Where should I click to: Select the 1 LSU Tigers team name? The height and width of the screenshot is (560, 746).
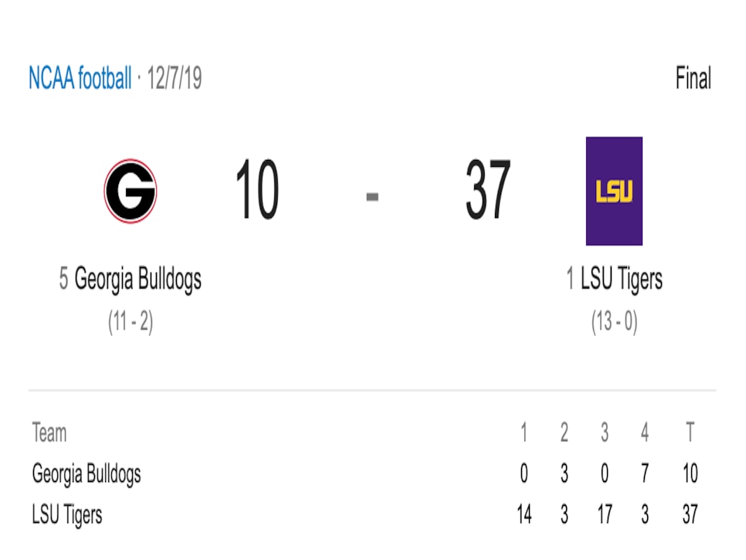point(614,279)
